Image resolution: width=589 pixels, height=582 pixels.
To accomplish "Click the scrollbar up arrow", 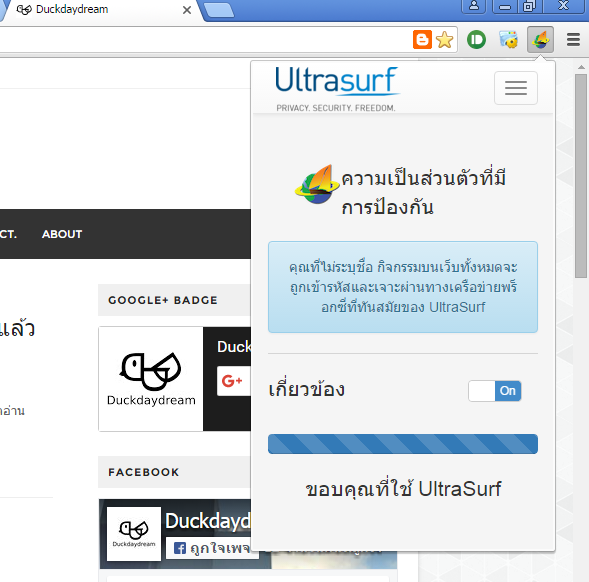I will tap(581, 67).
